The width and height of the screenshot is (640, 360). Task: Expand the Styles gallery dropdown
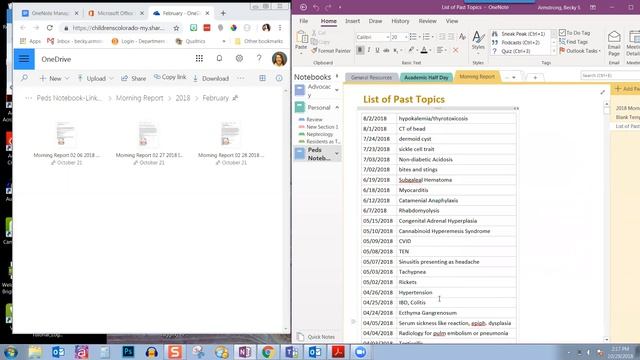478,53
